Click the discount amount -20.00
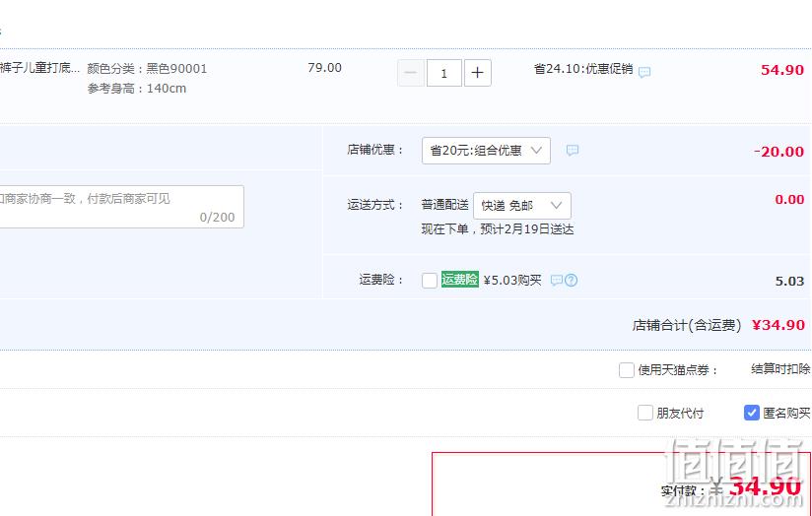The width and height of the screenshot is (812, 516). coord(778,152)
